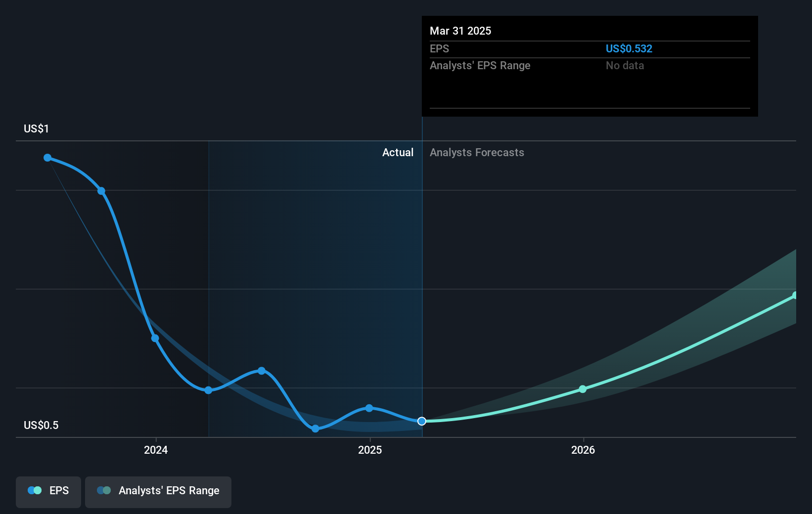Click the 'Analysts Forecasts' label

477,152
